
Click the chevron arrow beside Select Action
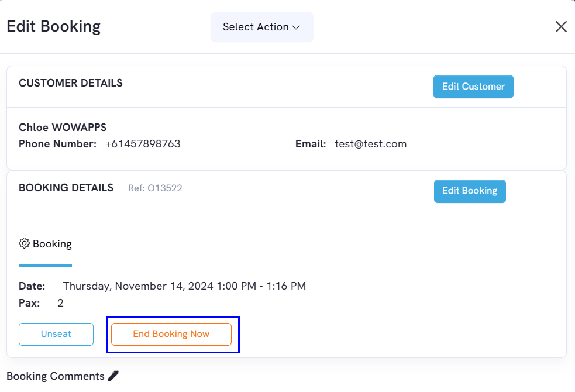pyautogui.click(x=297, y=27)
